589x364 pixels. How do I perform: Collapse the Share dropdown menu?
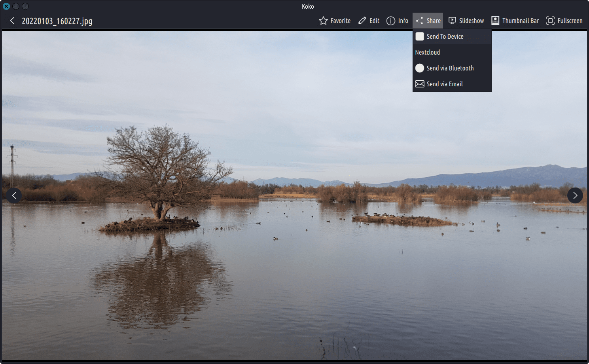pos(428,21)
